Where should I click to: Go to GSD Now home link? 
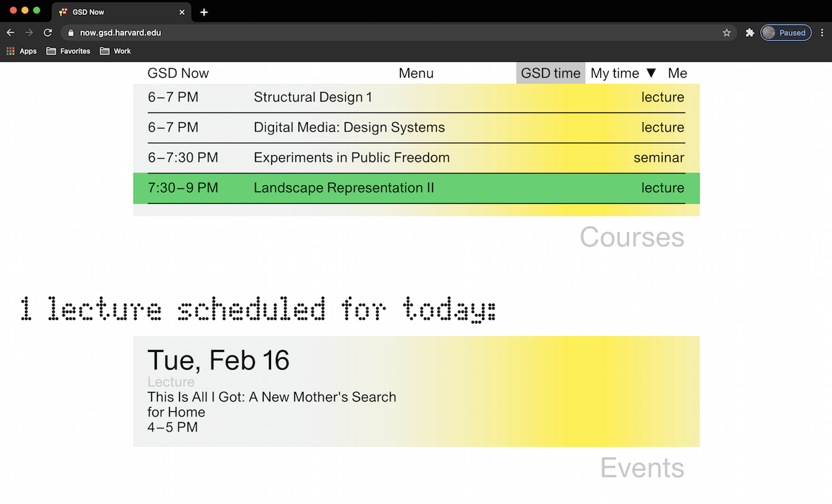tap(178, 73)
